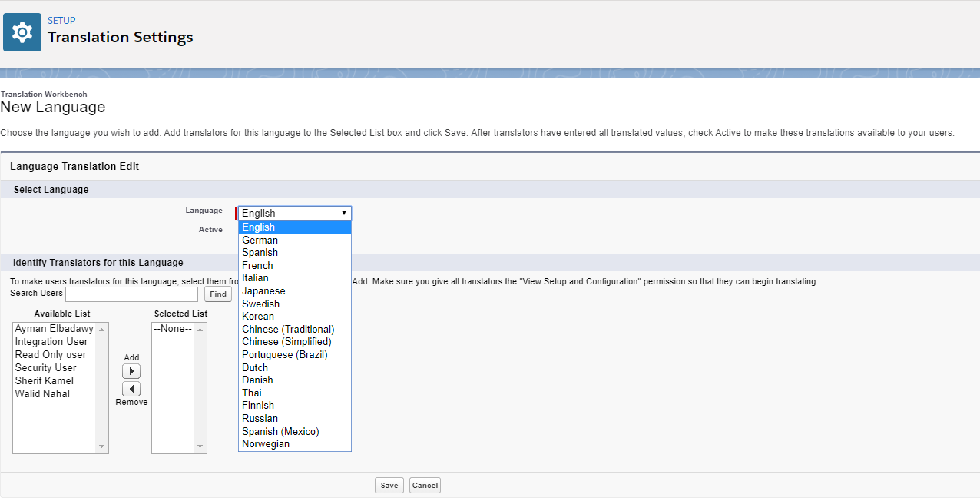Click the Remove arrow icon
Image resolution: width=980 pixels, height=501 pixels.
click(x=131, y=389)
